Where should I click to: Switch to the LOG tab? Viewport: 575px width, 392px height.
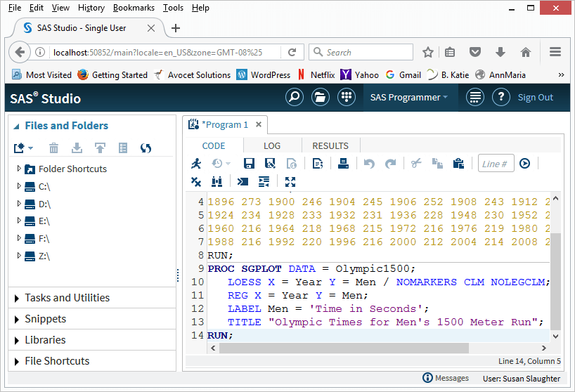point(272,146)
